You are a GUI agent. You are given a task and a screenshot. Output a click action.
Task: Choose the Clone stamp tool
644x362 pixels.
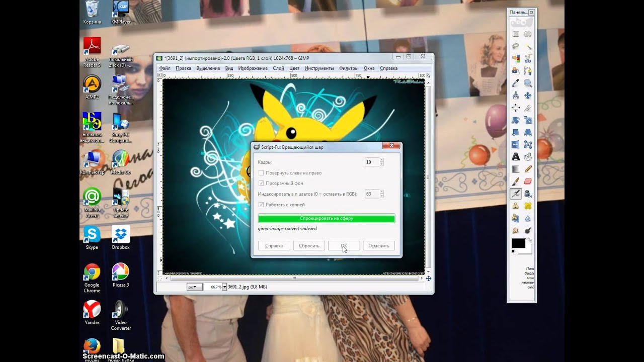tap(516, 206)
